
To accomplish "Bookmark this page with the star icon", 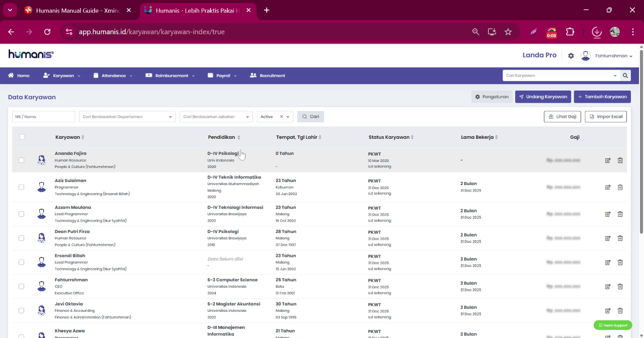I will tap(508, 32).
